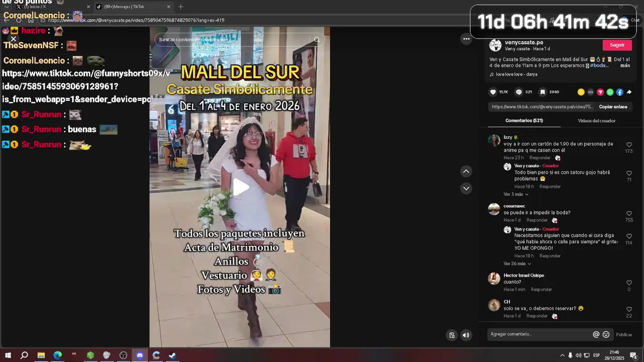Like Izzy's comment with the heart

(629, 145)
